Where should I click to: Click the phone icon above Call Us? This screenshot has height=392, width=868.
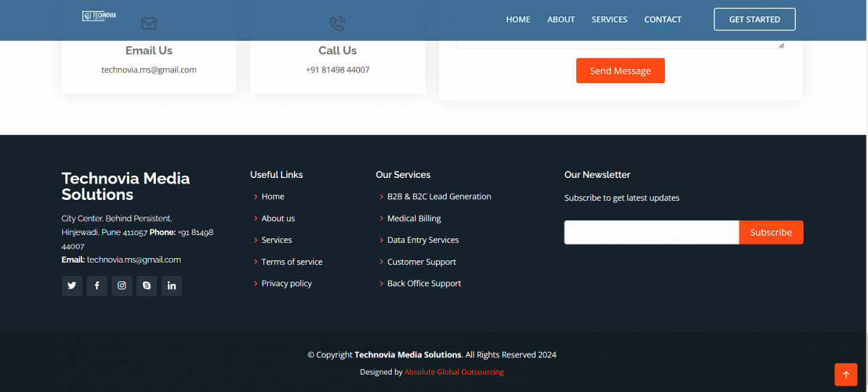337,24
